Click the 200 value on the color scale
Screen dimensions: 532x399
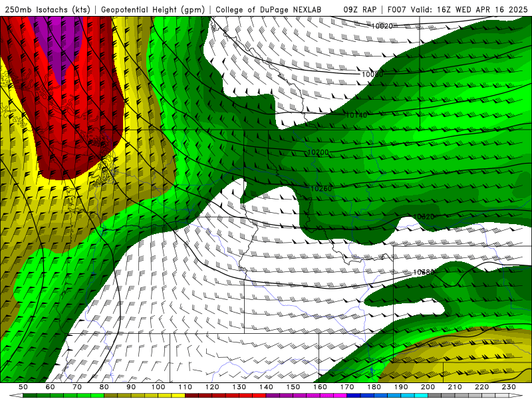[428, 387]
